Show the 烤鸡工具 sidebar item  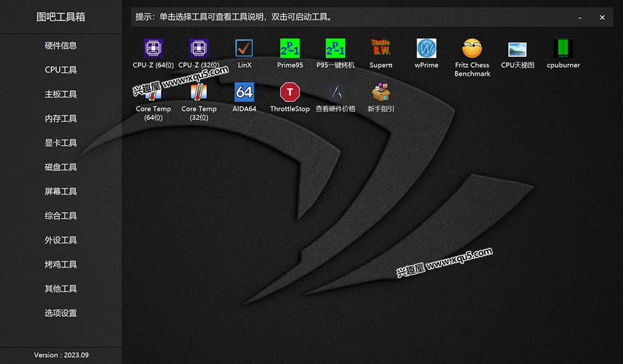pyautogui.click(x=61, y=264)
